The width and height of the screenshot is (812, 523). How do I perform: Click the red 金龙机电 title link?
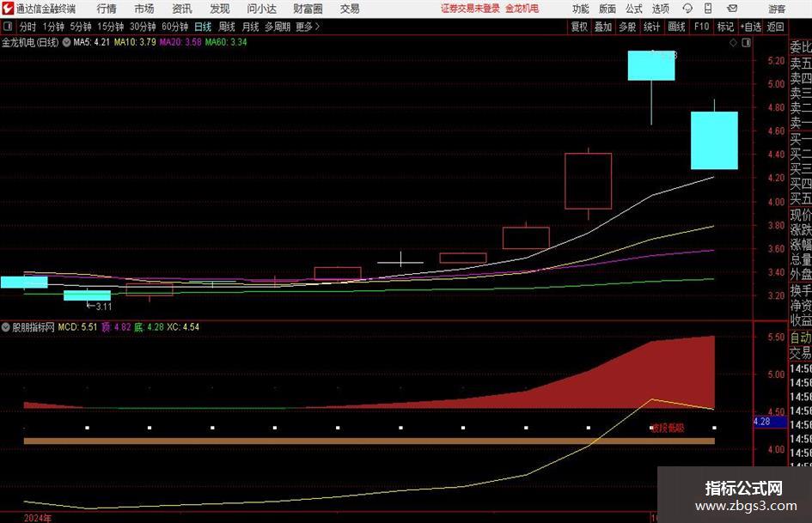[x=522, y=9]
